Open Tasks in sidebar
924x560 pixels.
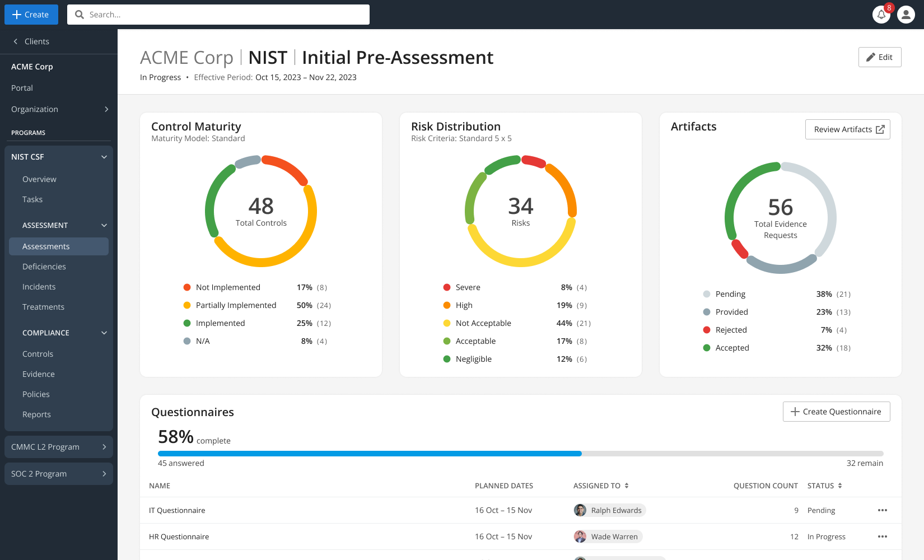32,199
